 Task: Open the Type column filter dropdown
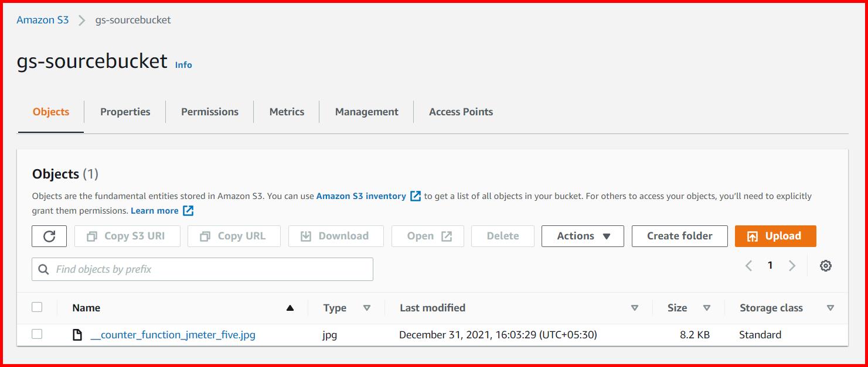[367, 307]
